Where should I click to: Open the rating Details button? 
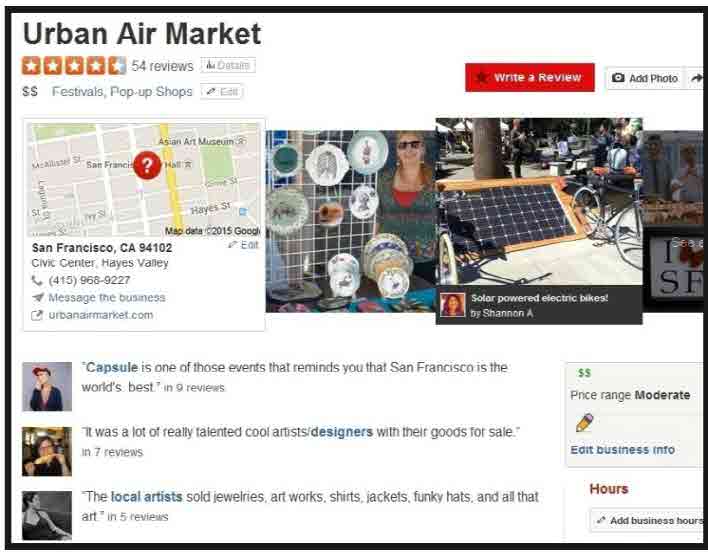pos(228,65)
